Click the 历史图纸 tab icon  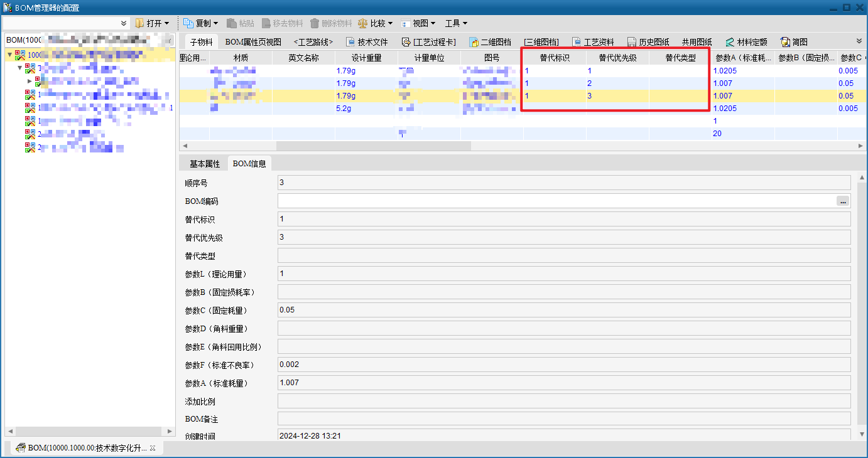(632, 42)
